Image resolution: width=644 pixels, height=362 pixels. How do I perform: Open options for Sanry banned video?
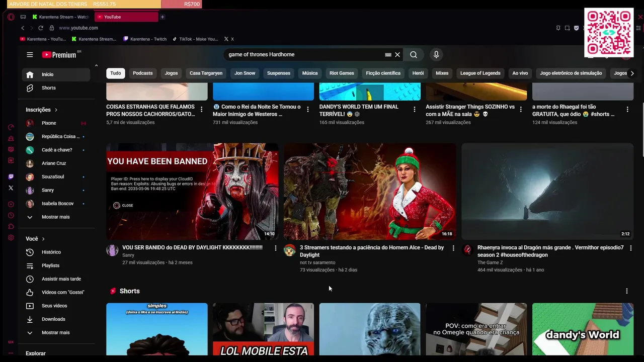click(x=275, y=248)
